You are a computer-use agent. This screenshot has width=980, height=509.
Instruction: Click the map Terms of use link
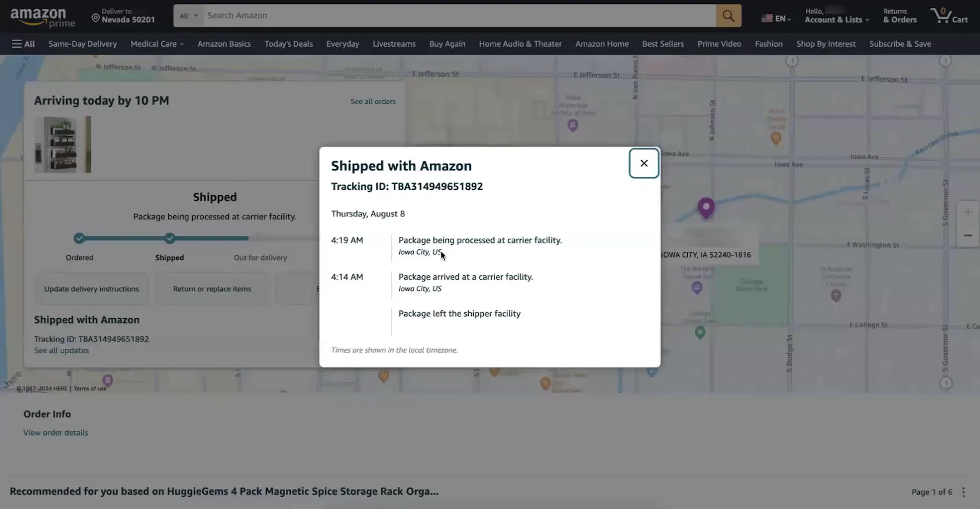[x=90, y=389]
